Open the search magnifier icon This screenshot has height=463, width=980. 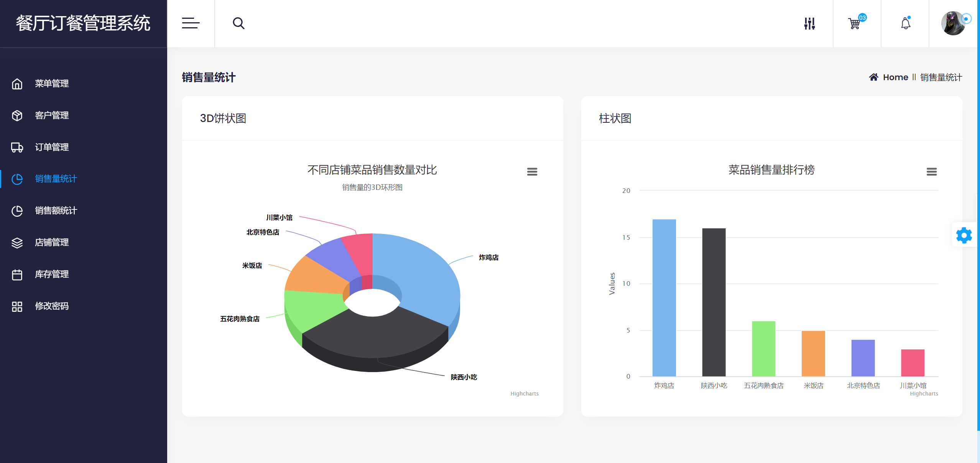click(x=238, y=23)
